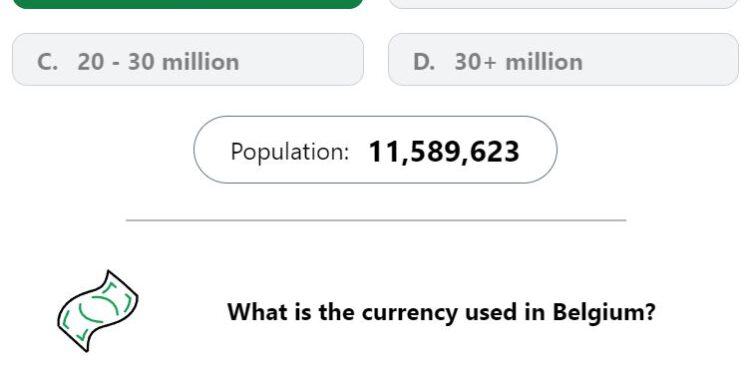Viewport: 750px width, 375px height.
Task: Select answer D. 30+ million
Action: (x=563, y=60)
